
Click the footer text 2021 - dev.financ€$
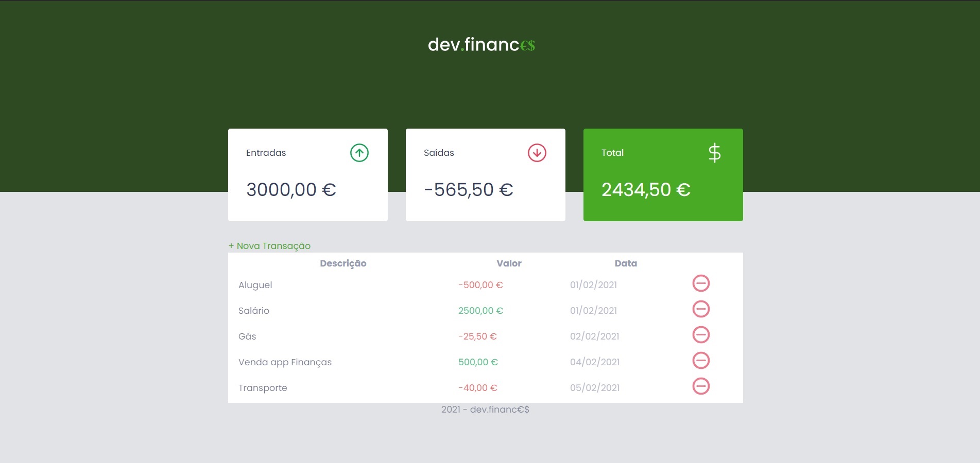coord(485,409)
